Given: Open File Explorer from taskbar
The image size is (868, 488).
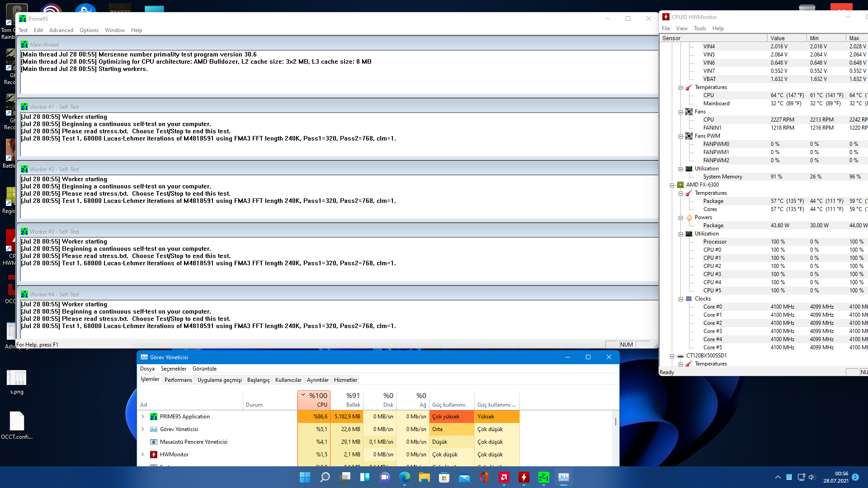Looking at the screenshot, I should [424, 477].
